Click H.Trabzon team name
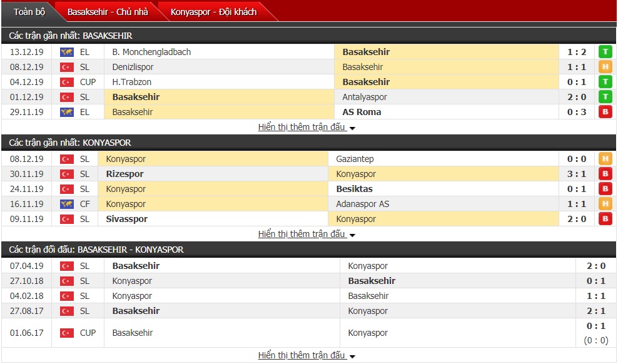618x364 pixels. pos(131,82)
